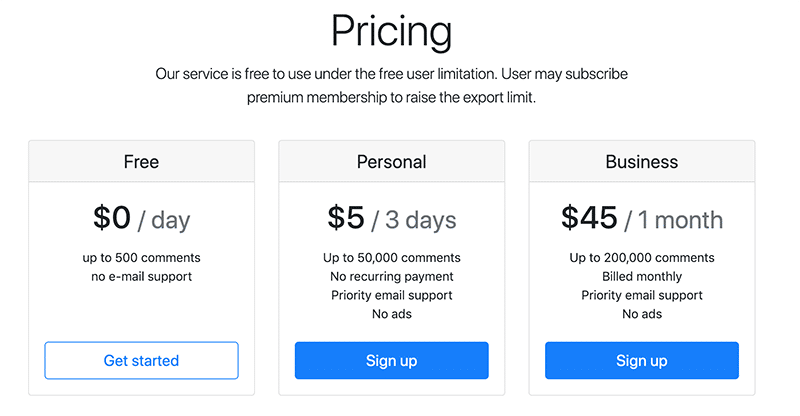Select the Free plan header
Screen dimensions: 800x416
141,161
